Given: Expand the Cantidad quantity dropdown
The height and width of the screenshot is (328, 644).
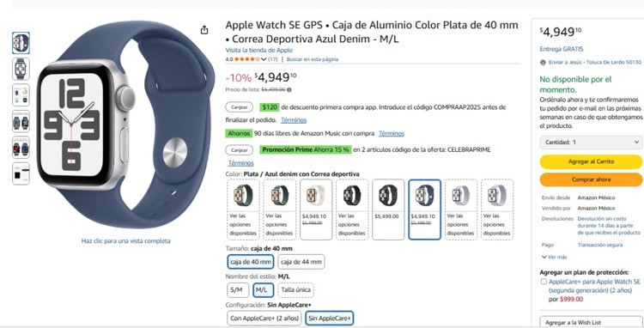Looking at the screenshot, I should [x=591, y=142].
